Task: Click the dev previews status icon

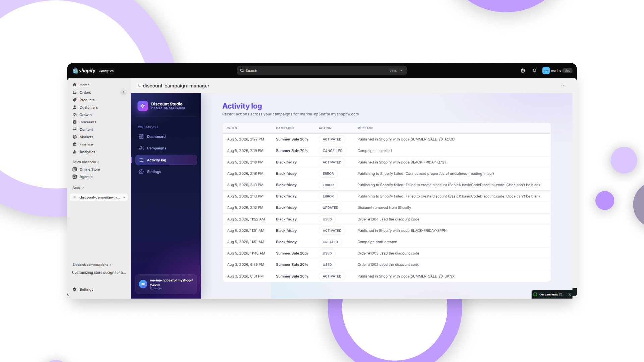Action: (x=535, y=294)
